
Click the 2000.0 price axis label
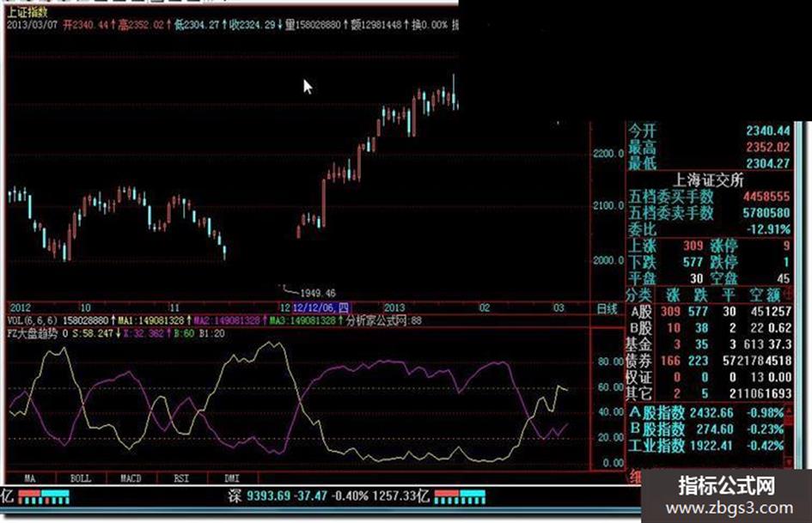608,260
